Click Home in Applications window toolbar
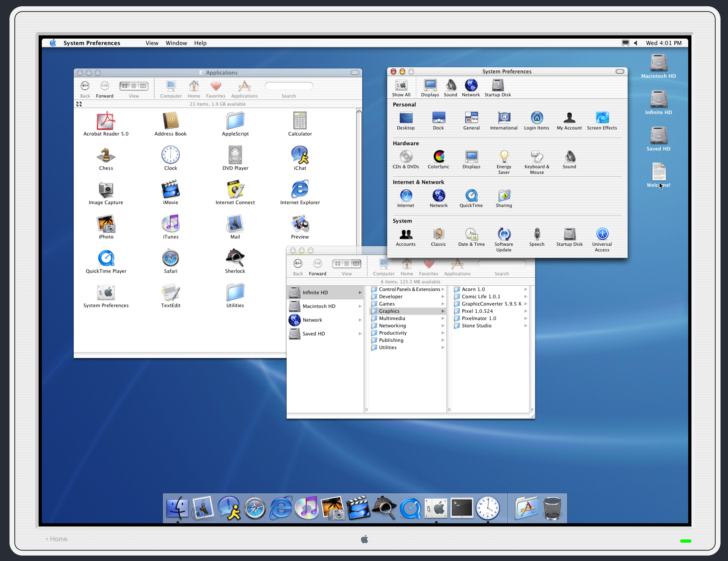 coord(194,89)
